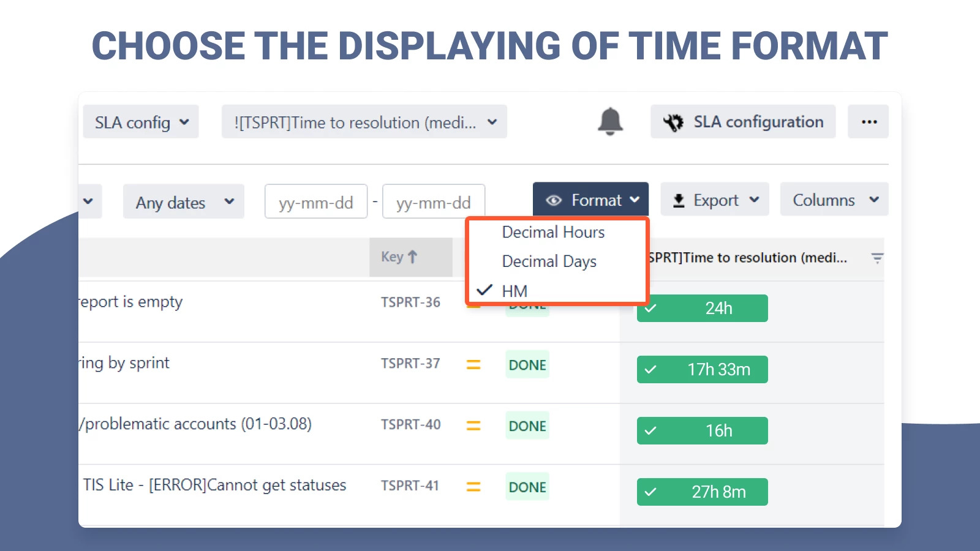Click the DONE status of TSPRT-40

pos(527,425)
